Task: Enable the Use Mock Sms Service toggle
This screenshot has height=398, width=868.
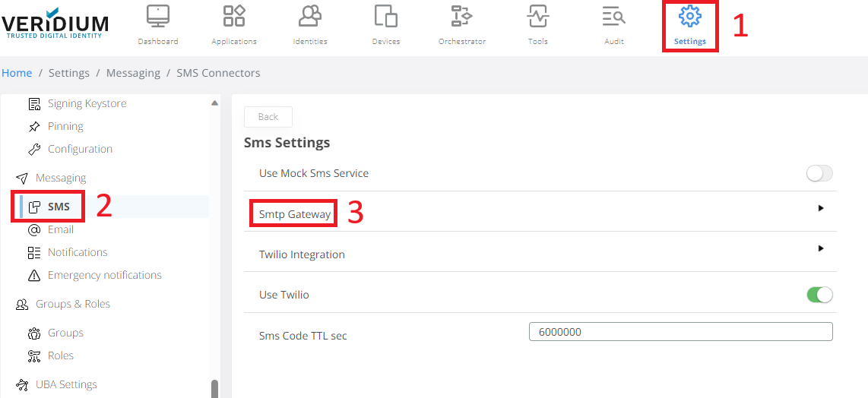Action: point(819,174)
